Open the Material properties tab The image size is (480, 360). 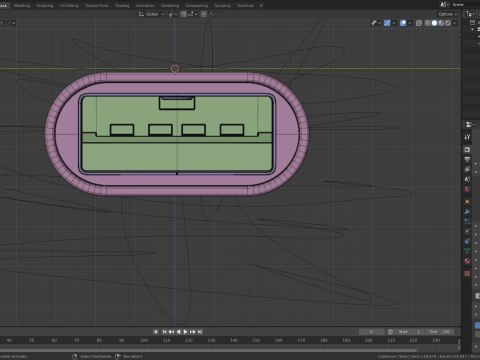click(x=467, y=261)
